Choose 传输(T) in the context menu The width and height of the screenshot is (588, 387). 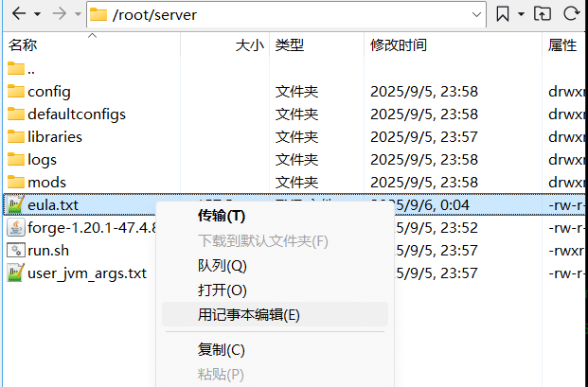pyautogui.click(x=221, y=217)
